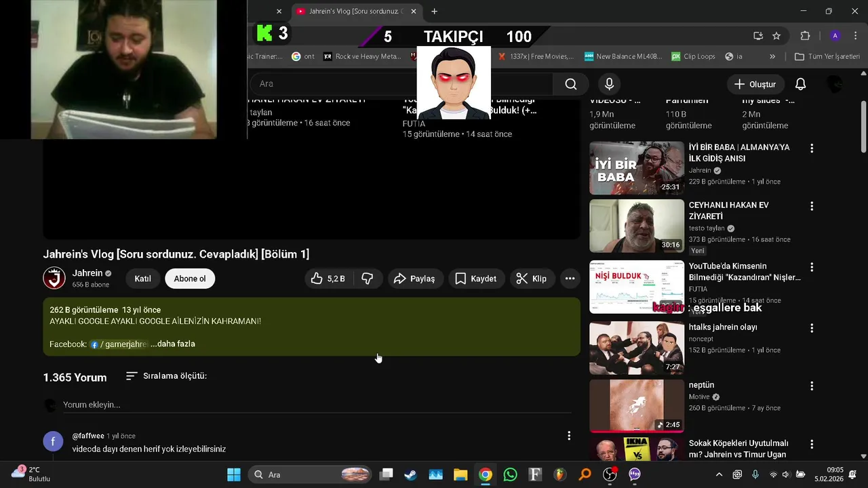Open volume control in system tray
The height and width of the screenshot is (488, 868).
[786, 474]
